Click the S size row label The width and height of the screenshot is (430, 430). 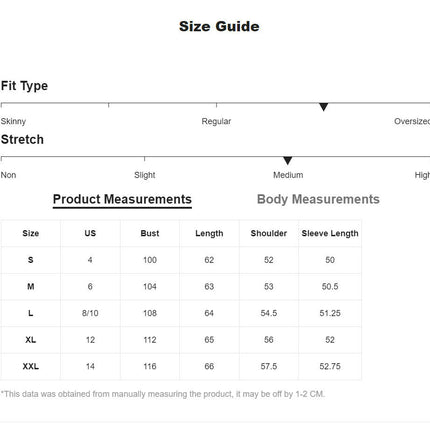(x=31, y=260)
